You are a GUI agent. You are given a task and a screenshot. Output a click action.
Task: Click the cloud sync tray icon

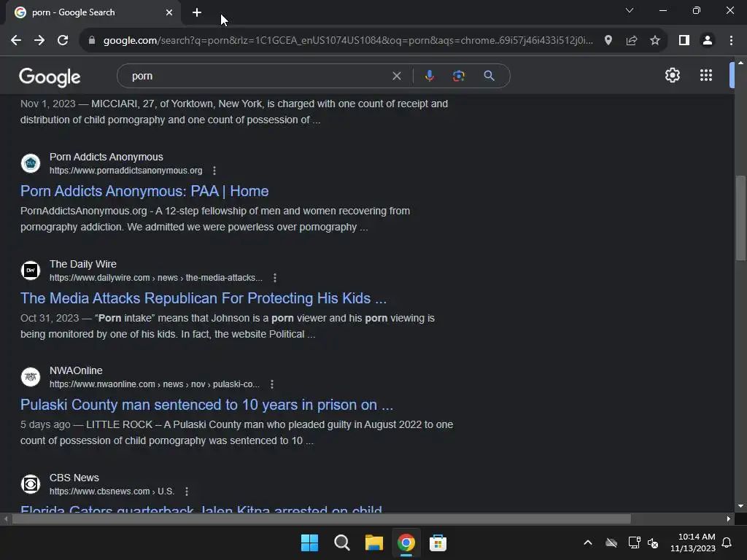(611, 542)
